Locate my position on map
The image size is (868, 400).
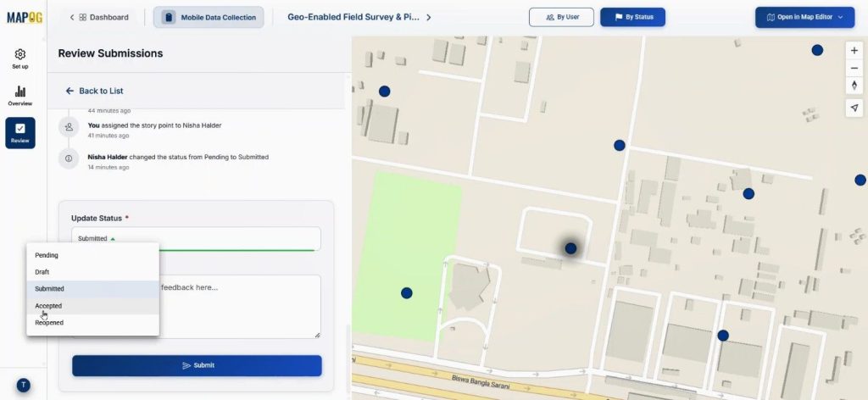tap(854, 108)
